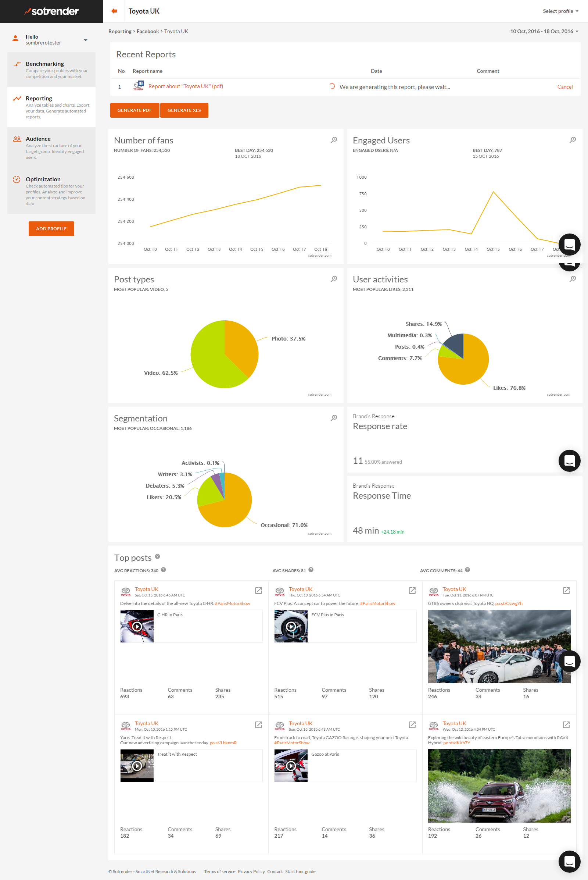The width and height of the screenshot is (588, 880).
Task: Follow the po.st/dKXh7Y link
Action: click(456, 743)
